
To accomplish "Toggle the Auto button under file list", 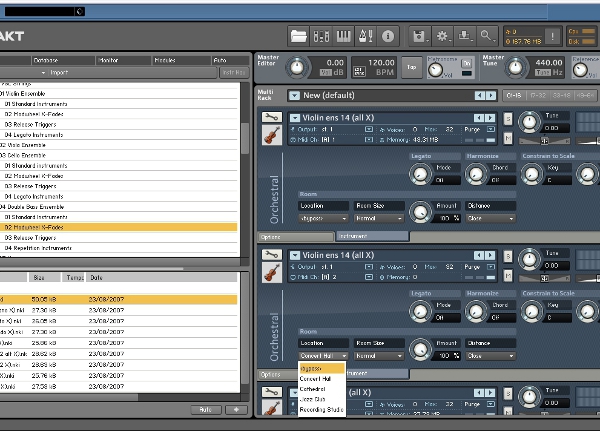I will (x=206, y=410).
